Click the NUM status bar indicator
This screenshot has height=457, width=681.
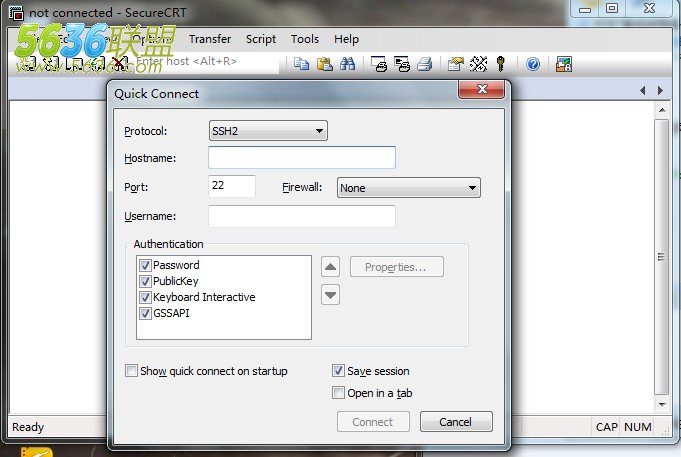[x=638, y=427]
